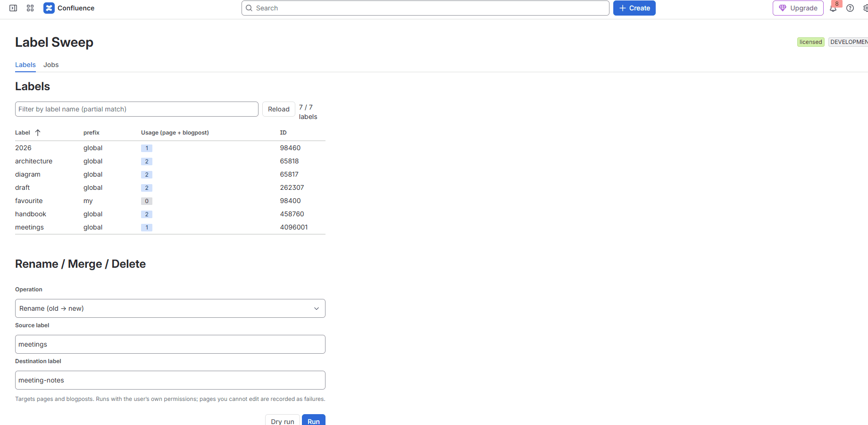Click the 'my' prefix cell

coord(88,201)
